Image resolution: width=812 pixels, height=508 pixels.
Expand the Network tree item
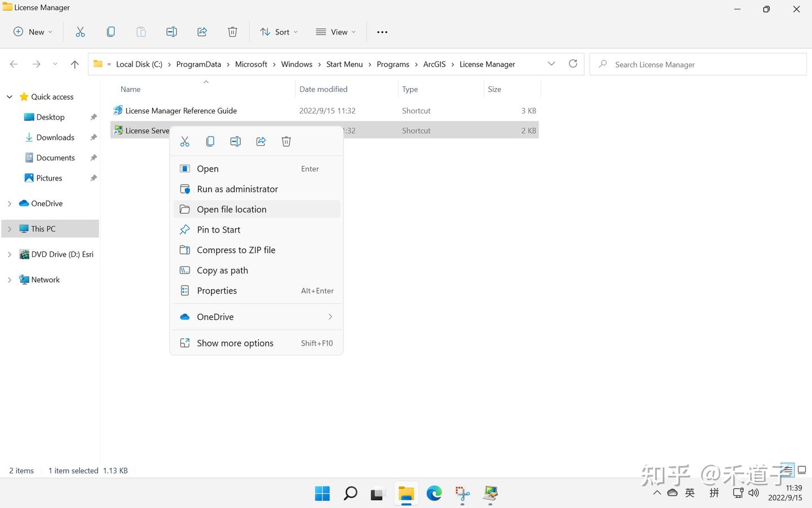[x=9, y=279]
